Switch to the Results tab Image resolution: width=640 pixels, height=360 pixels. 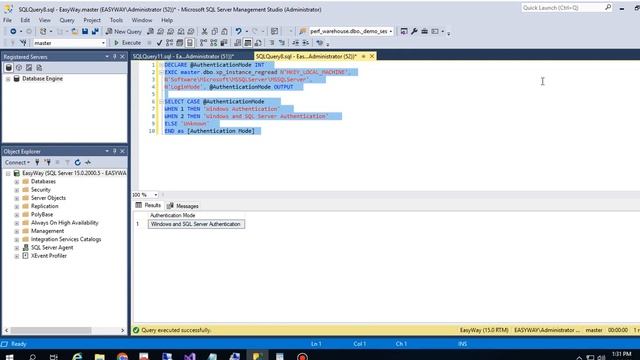point(149,205)
